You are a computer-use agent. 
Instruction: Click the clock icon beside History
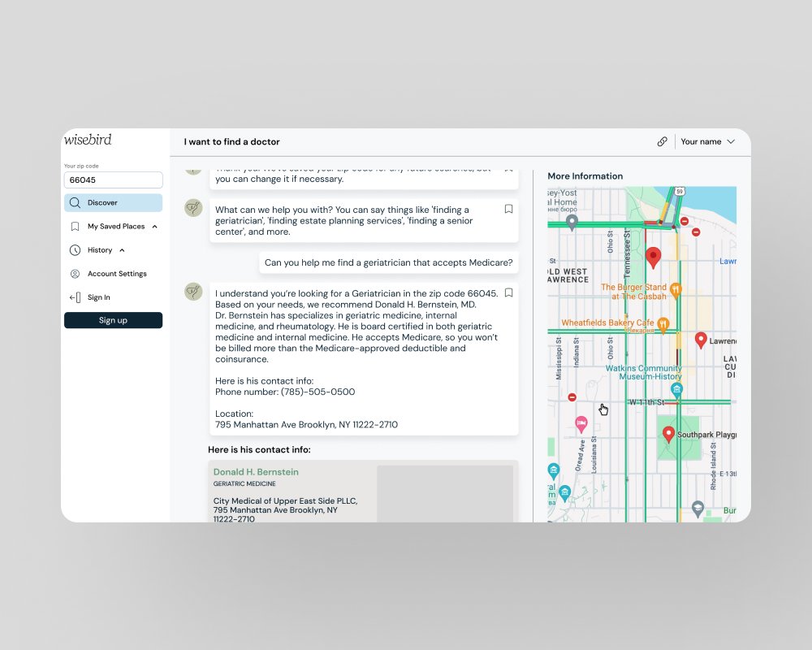(x=75, y=250)
